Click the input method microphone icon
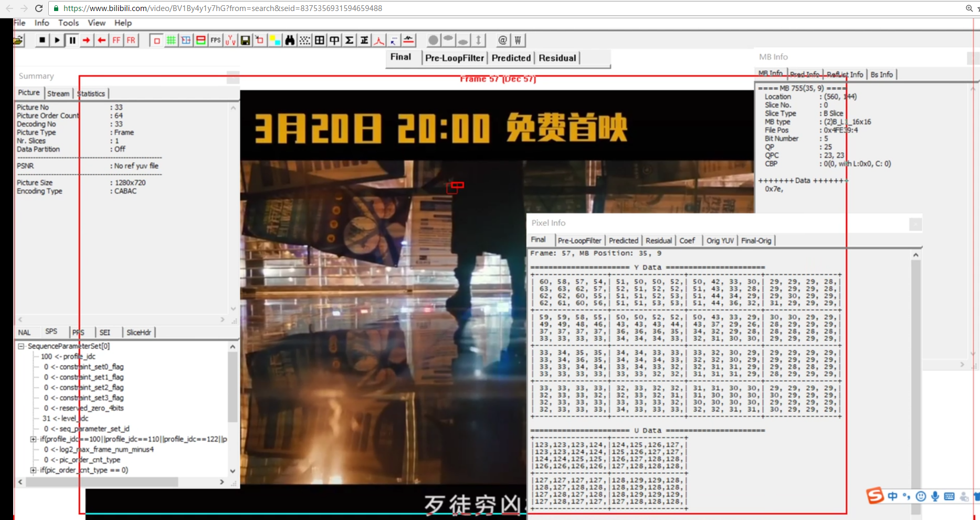This screenshot has width=980, height=520. [935, 496]
